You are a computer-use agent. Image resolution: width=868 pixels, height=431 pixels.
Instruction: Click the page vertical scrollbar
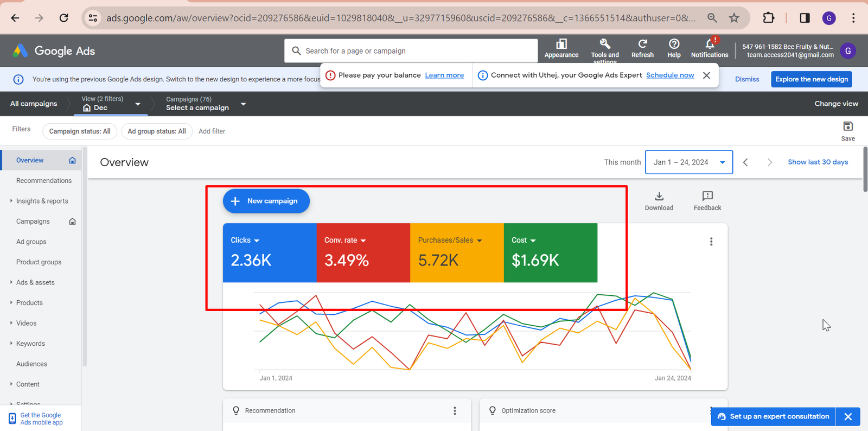click(x=865, y=169)
